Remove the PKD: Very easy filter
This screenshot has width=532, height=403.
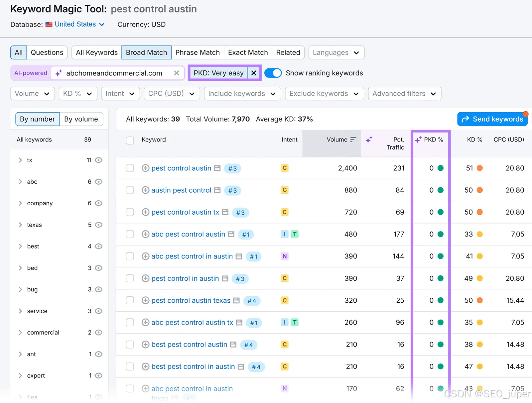point(254,73)
